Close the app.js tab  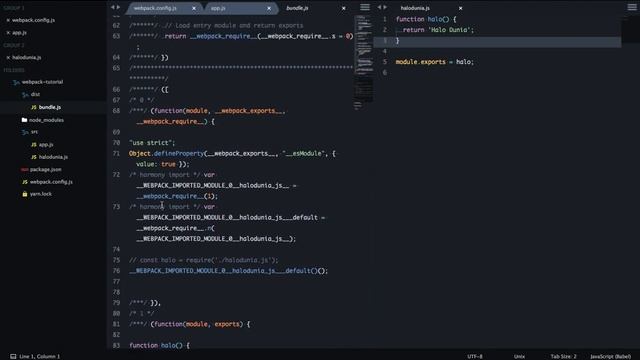269,8
